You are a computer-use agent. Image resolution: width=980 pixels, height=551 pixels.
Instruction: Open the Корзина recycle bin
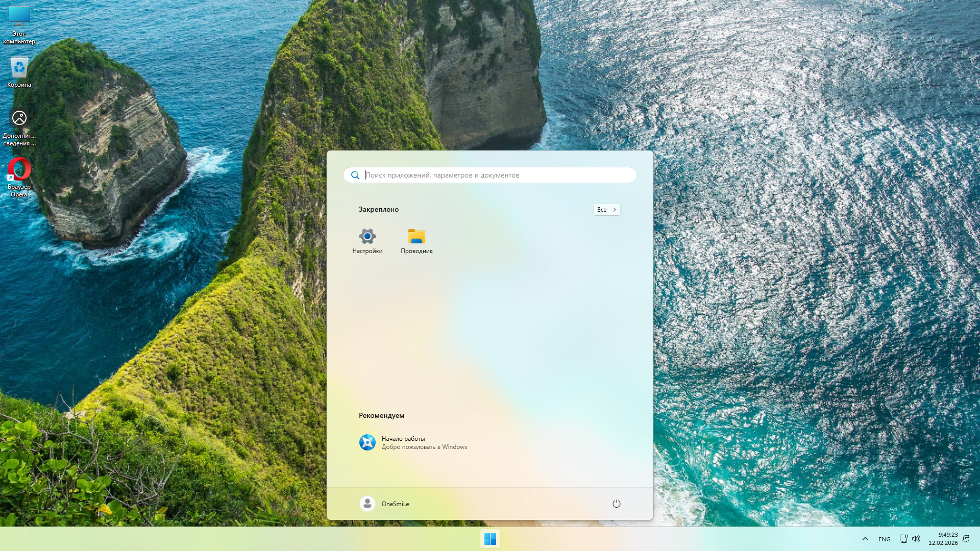(x=19, y=68)
